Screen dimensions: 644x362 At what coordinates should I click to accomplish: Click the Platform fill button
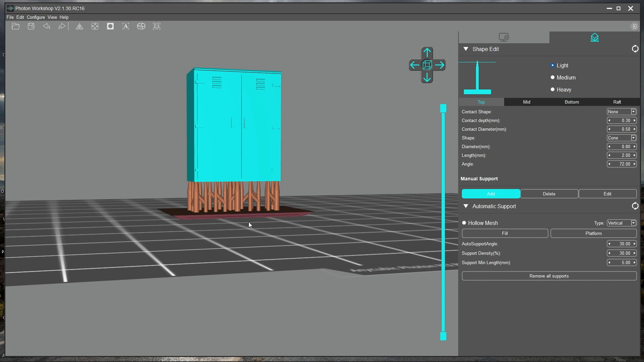tap(594, 233)
